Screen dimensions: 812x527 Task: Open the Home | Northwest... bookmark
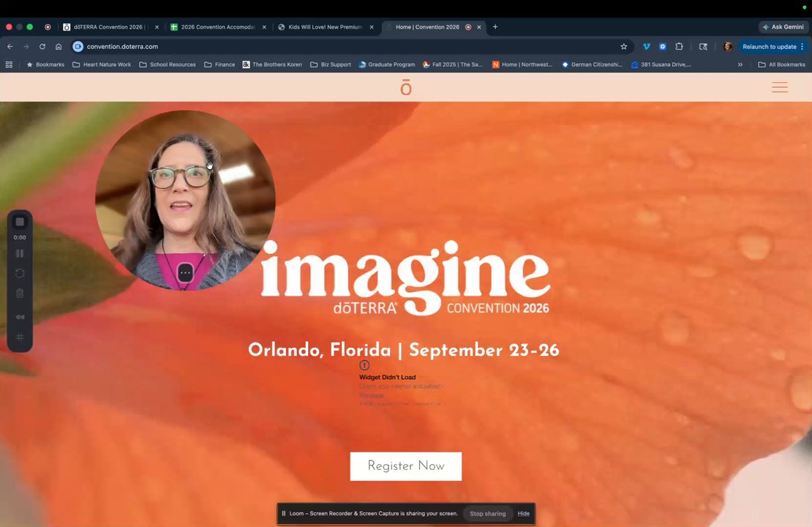(522, 64)
